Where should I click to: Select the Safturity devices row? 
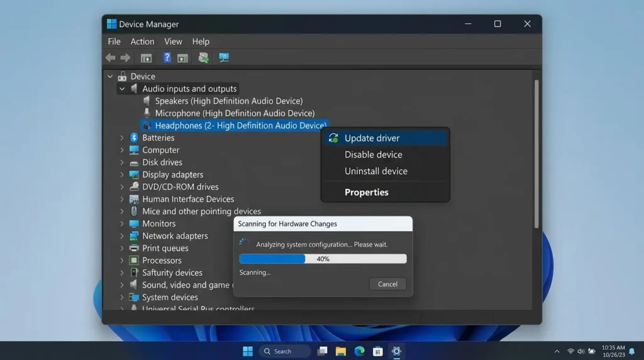pyautogui.click(x=172, y=273)
